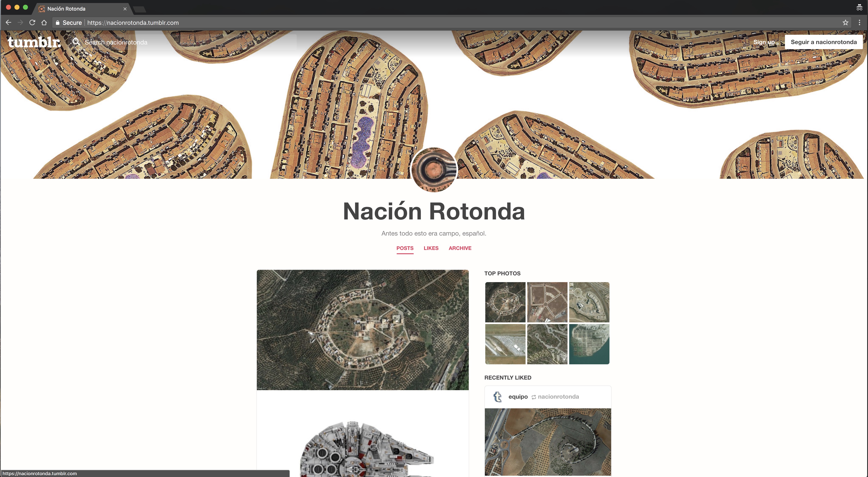
Task: Switch to the LIKES tab
Action: [x=431, y=248]
